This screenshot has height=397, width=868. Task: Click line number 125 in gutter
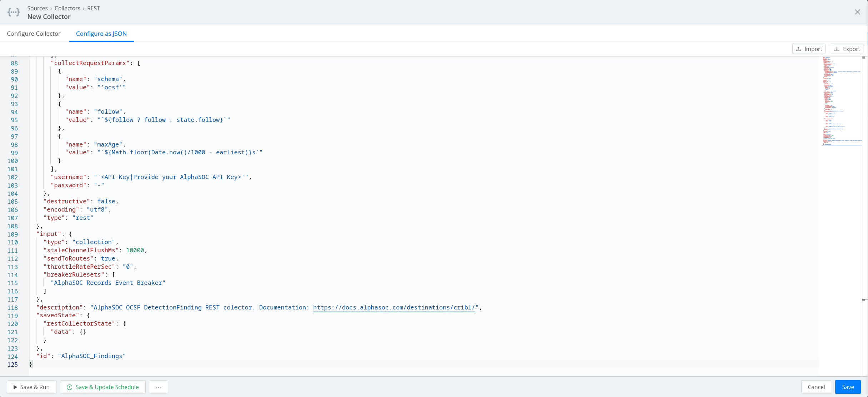click(x=12, y=364)
